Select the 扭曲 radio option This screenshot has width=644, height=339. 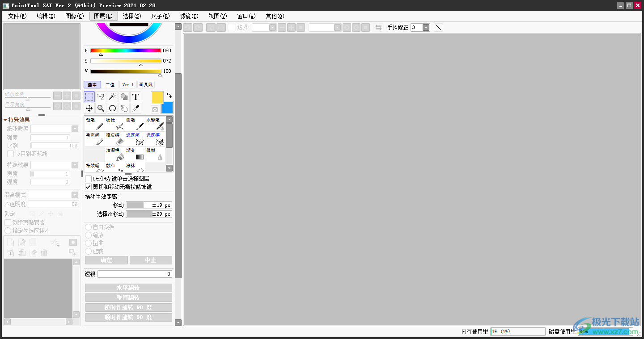(89, 243)
